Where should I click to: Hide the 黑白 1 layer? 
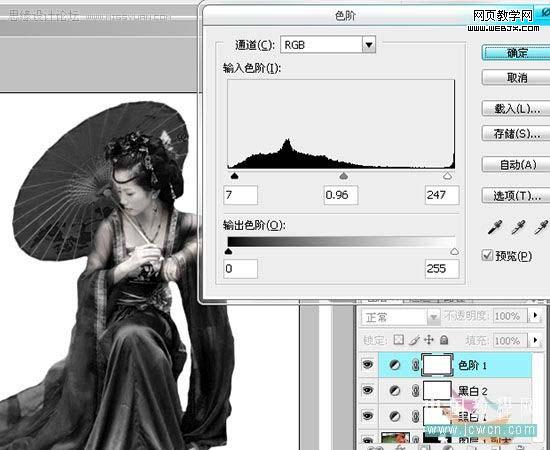367,416
